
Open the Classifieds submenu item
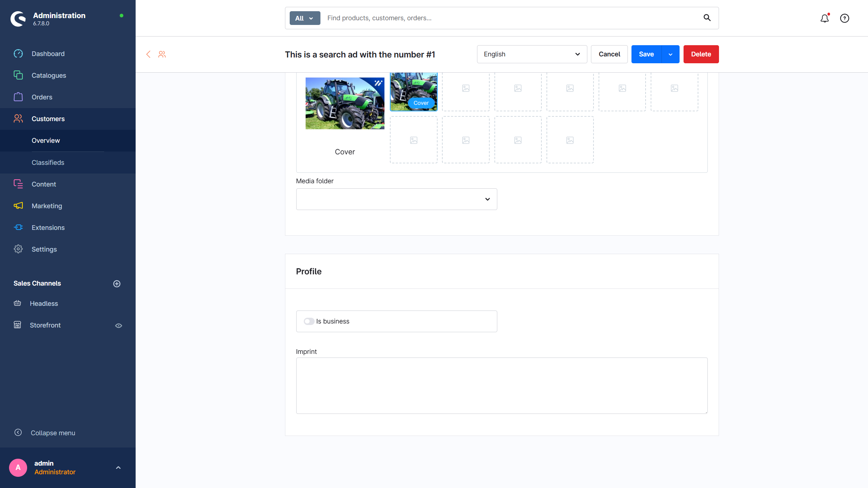(48, 163)
